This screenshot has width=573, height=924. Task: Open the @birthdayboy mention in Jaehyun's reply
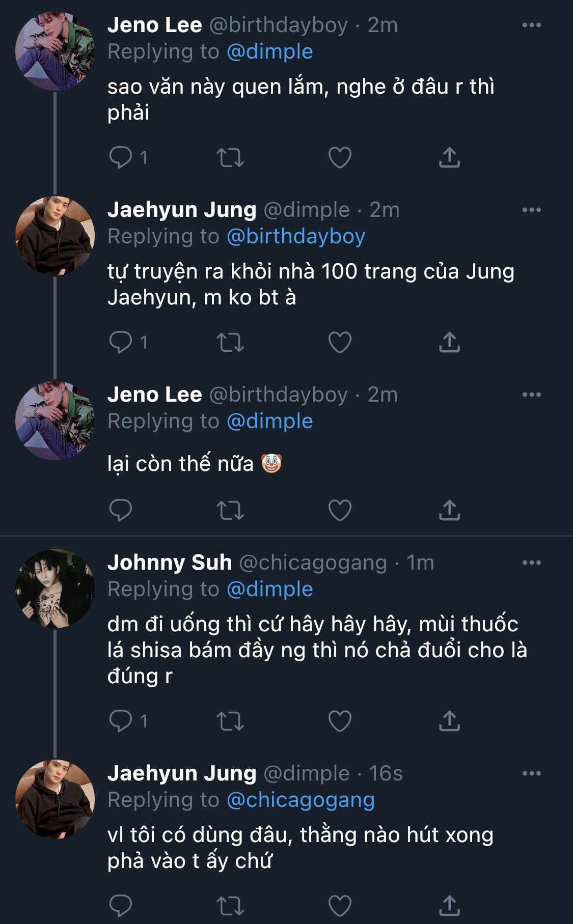(x=295, y=236)
